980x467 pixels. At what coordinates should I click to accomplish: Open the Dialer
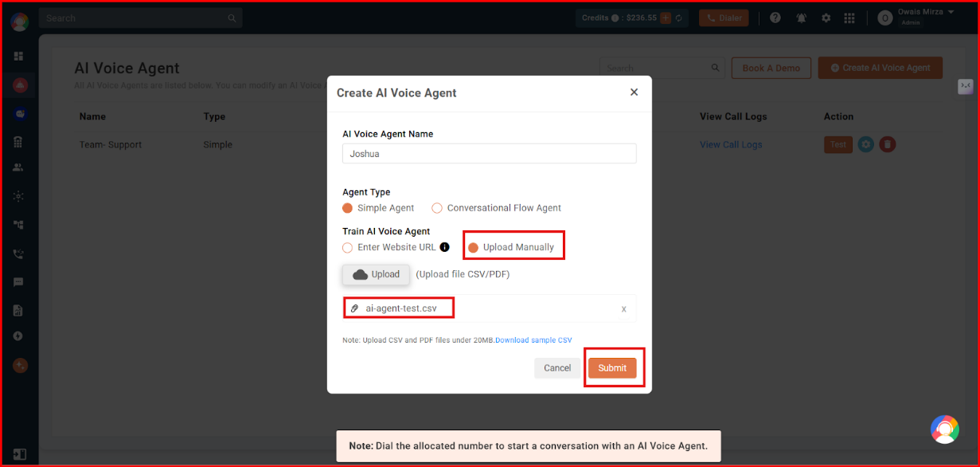724,18
